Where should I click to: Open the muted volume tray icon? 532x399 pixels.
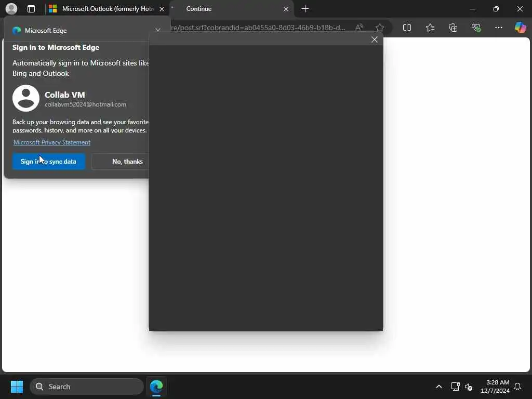pyautogui.click(x=469, y=387)
